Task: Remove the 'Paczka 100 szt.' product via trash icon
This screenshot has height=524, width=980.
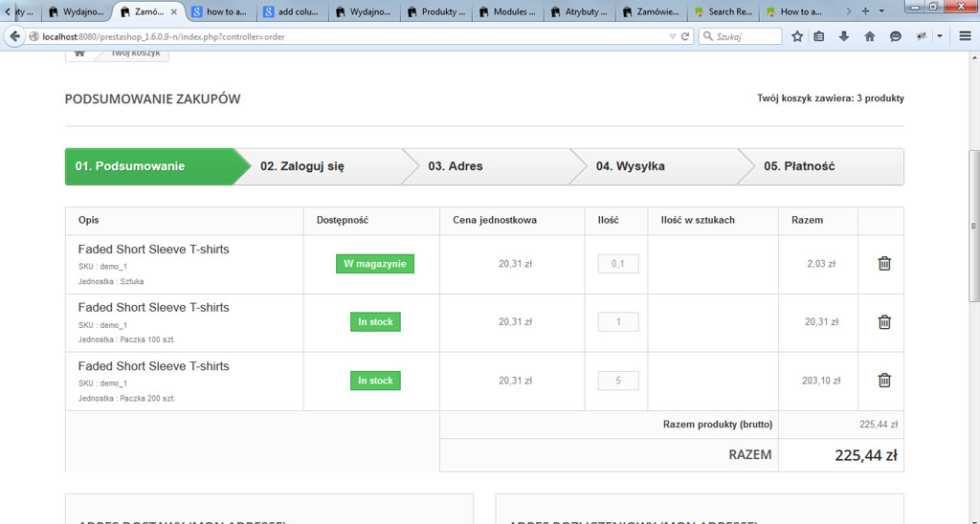Action: coord(884,322)
